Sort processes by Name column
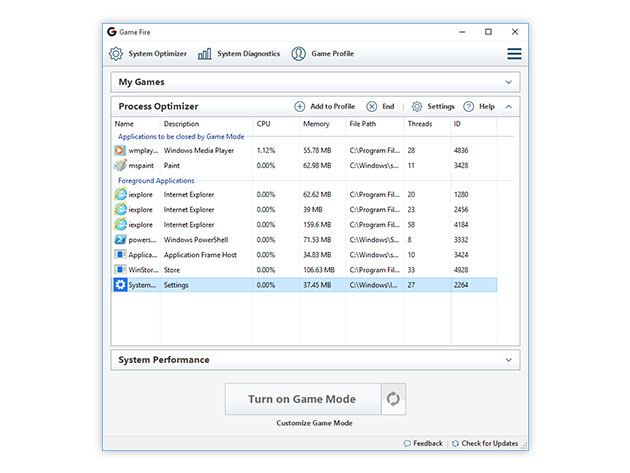The width and height of the screenshot is (630, 473). coord(124,124)
